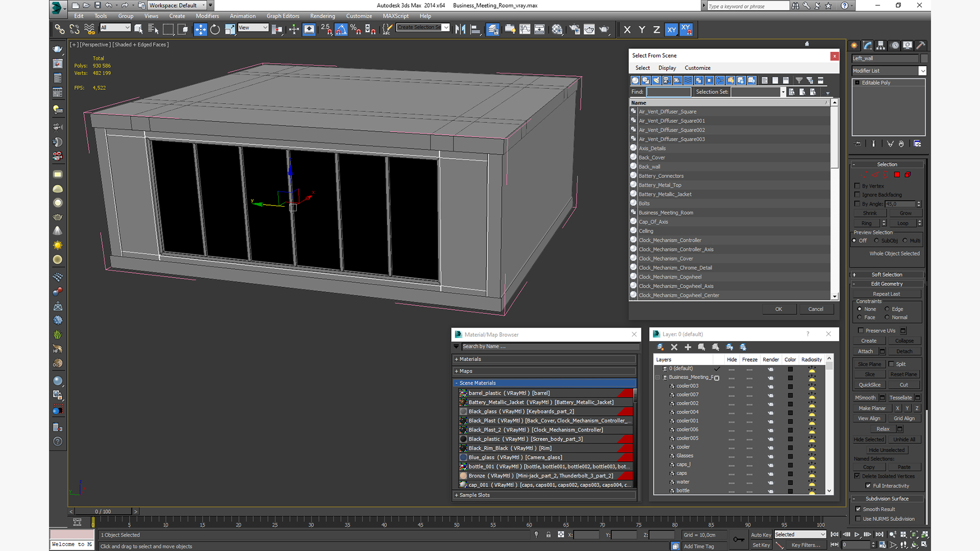This screenshot has width=980, height=551.
Task: Click the Attach button
Action: (x=865, y=351)
